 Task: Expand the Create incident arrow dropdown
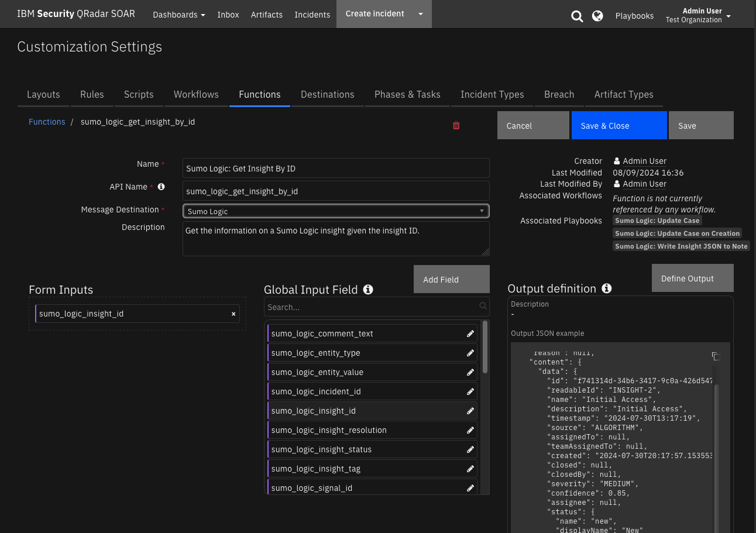[421, 14]
